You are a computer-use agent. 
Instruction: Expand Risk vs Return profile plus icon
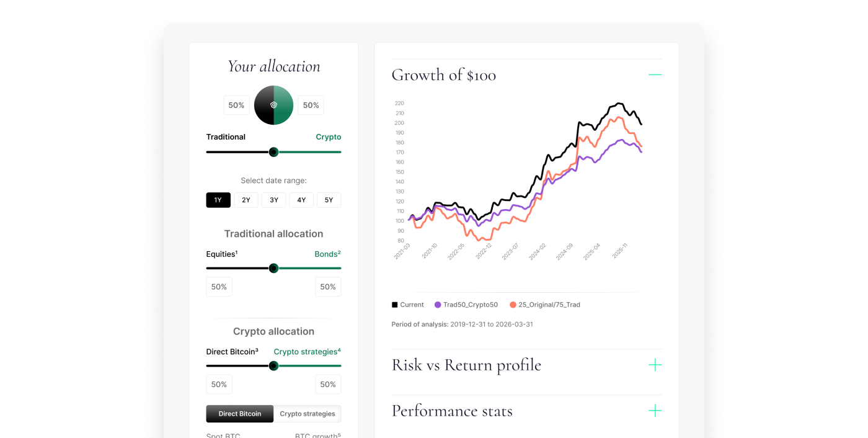(655, 365)
